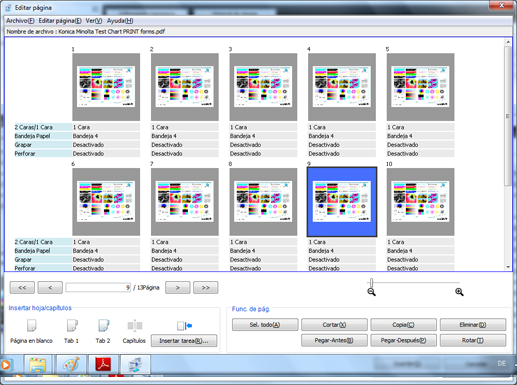517x385 pixels.
Task: Go to previous page with < button
Action: (x=50, y=288)
